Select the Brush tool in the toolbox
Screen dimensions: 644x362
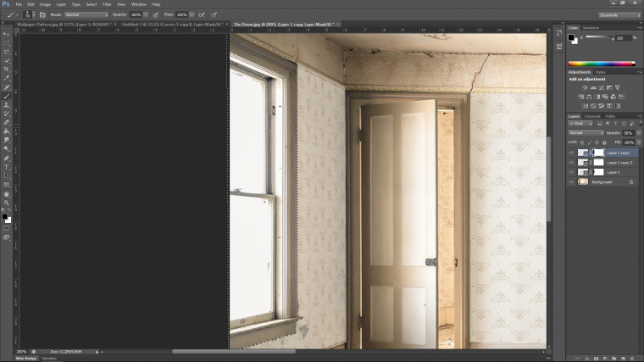click(6, 96)
